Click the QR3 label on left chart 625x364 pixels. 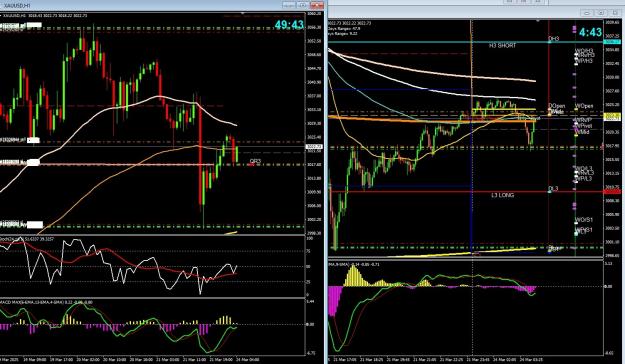(x=255, y=161)
